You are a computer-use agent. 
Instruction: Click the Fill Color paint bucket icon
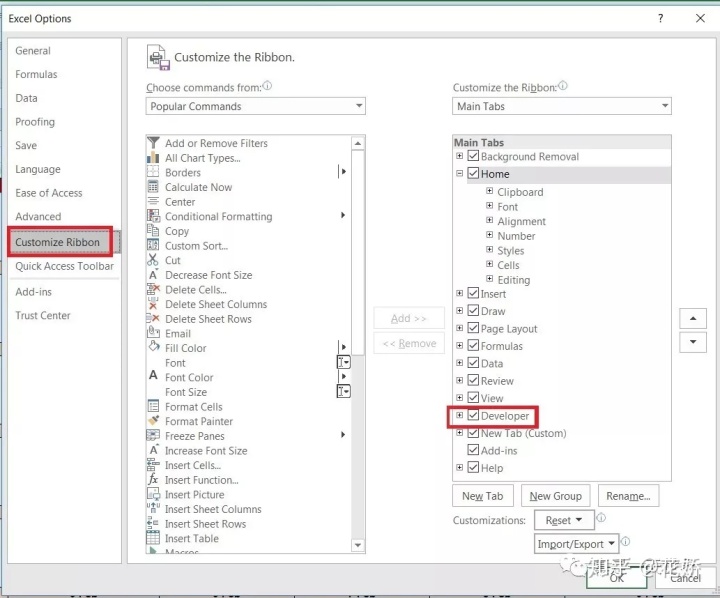click(x=154, y=347)
